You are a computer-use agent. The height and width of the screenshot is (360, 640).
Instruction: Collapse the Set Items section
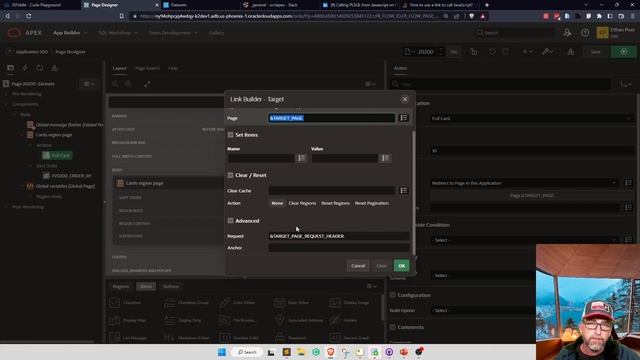tap(231, 135)
